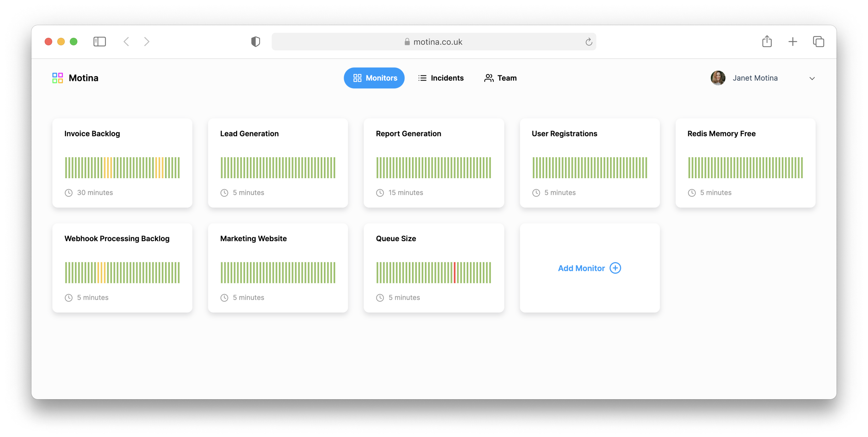Image resolution: width=868 pixels, height=437 pixels.
Task: Click the Redis Memory Free status bar chart
Action: (x=745, y=167)
